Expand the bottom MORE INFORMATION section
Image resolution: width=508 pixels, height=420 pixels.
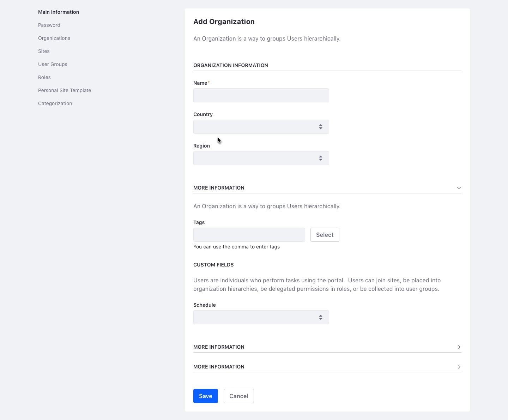(x=458, y=367)
